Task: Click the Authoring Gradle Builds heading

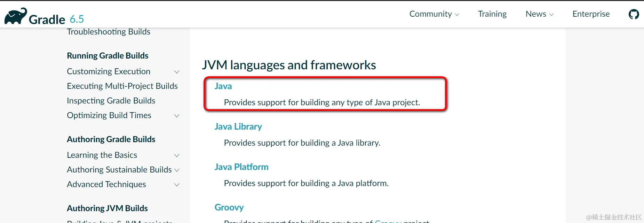Action: 111,139
